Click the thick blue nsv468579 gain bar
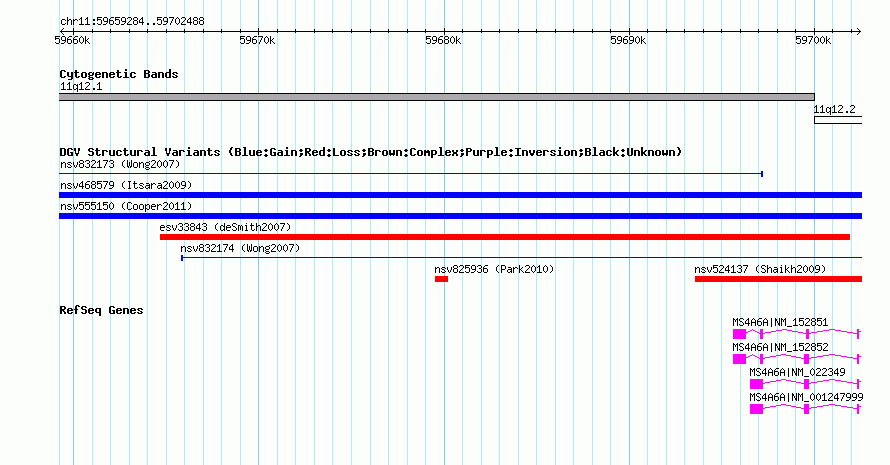Screen dimensions: 890x465 [x=460, y=195]
